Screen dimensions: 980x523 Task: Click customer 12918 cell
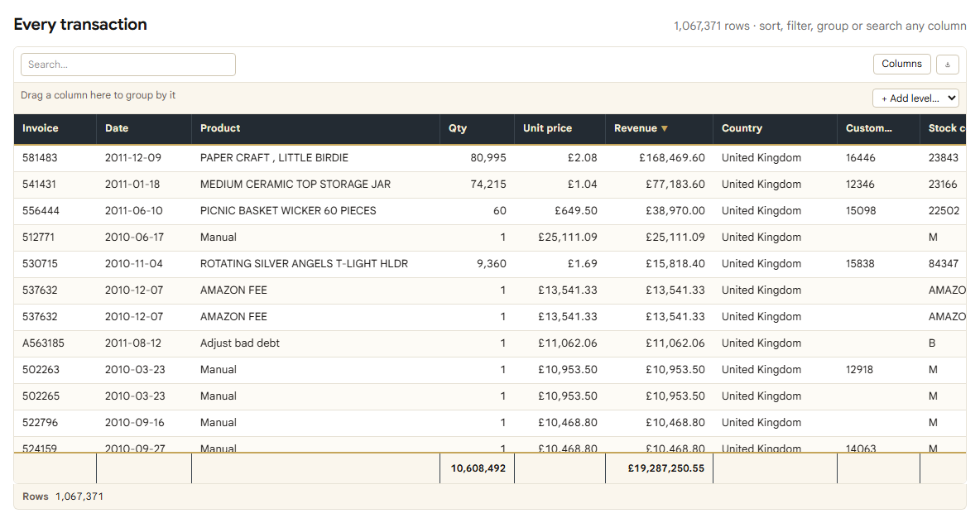point(878,370)
